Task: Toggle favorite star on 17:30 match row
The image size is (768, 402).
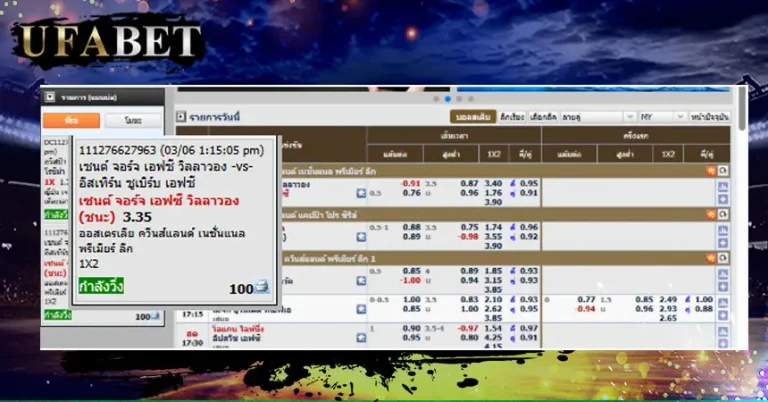Action: click(x=361, y=338)
